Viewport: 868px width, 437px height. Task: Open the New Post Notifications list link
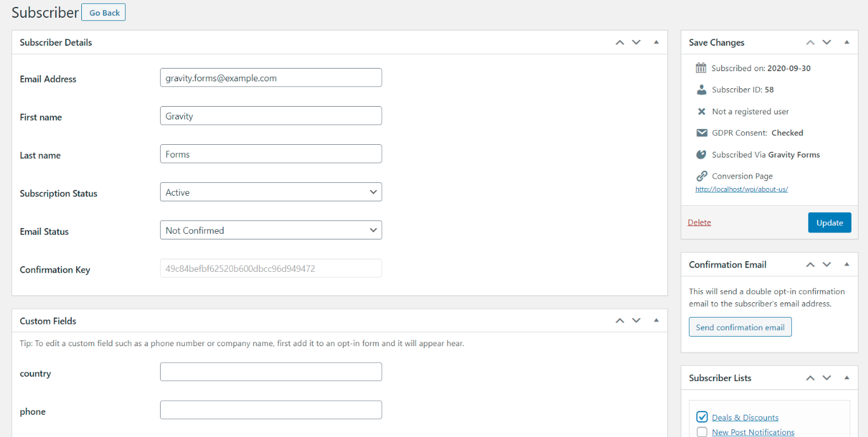pos(753,432)
